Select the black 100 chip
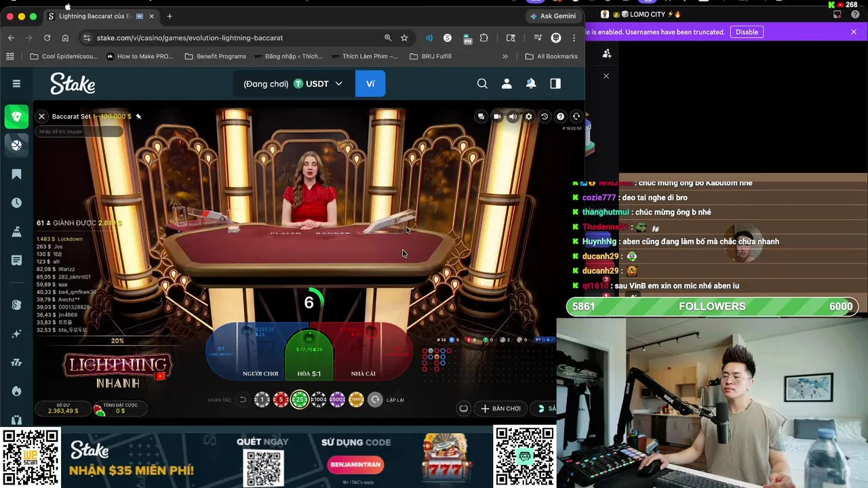The height and width of the screenshot is (488, 868). click(318, 400)
